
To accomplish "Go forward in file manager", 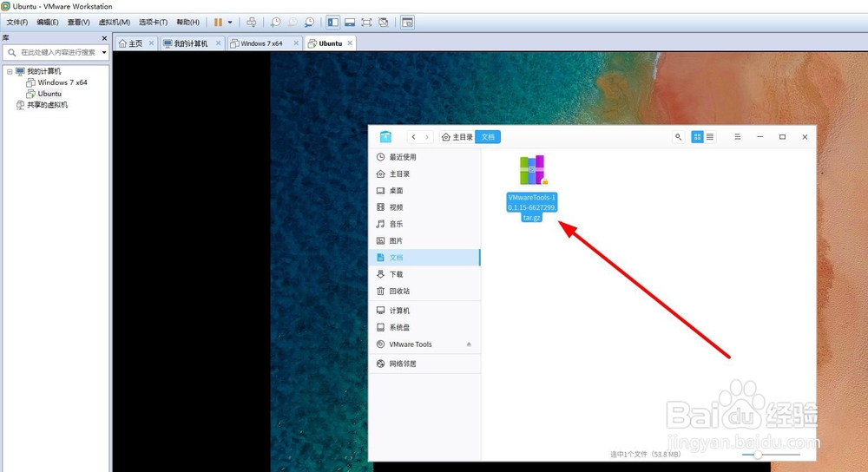I will 427,137.
